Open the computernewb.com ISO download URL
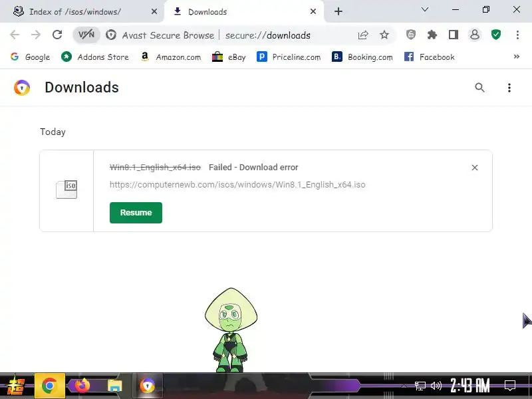This screenshot has width=532, height=399. pos(237,185)
